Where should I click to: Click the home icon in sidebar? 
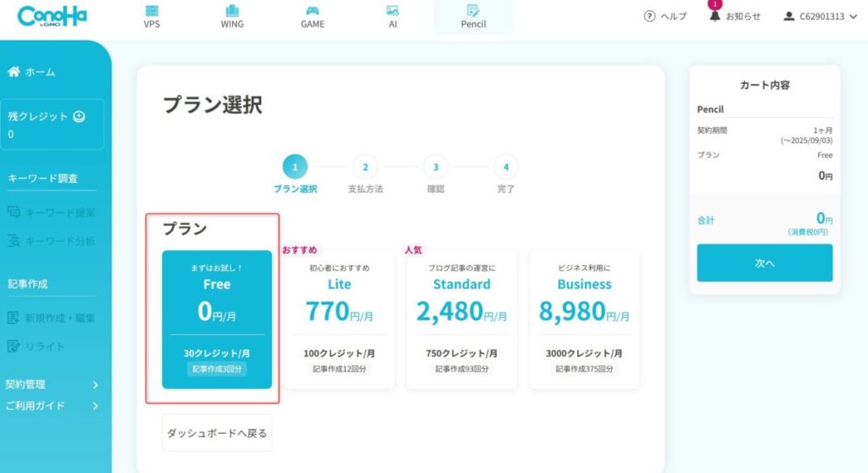pyautogui.click(x=14, y=71)
